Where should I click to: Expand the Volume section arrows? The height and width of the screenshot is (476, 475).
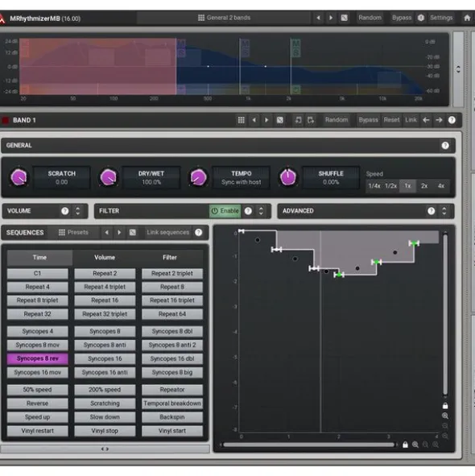tap(78, 211)
